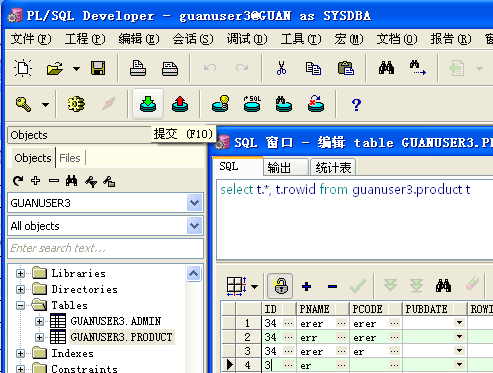The width and height of the screenshot is (493, 373).
Task: Expand the Indexes folder
Action: pyautogui.click(x=20, y=353)
